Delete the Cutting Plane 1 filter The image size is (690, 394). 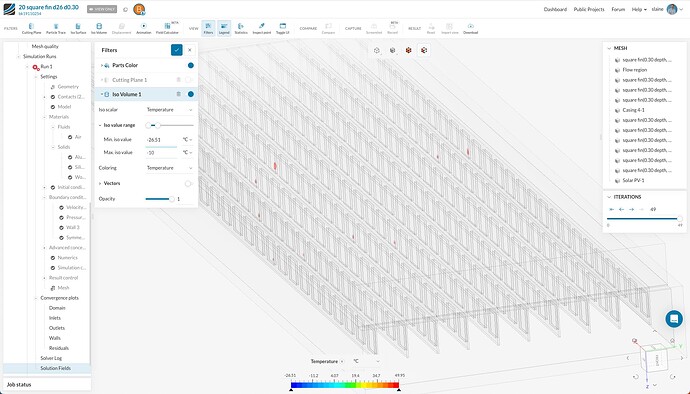click(179, 80)
